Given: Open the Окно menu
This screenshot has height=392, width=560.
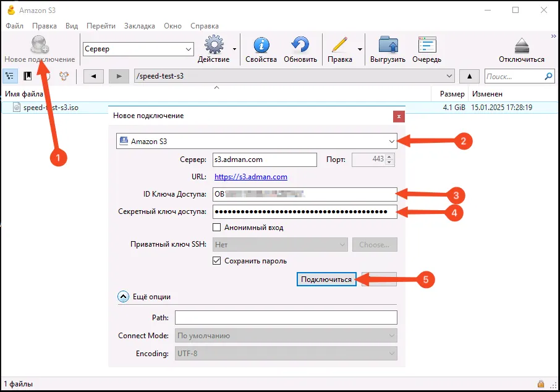Looking at the screenshot, I should (x=172, y=26).
